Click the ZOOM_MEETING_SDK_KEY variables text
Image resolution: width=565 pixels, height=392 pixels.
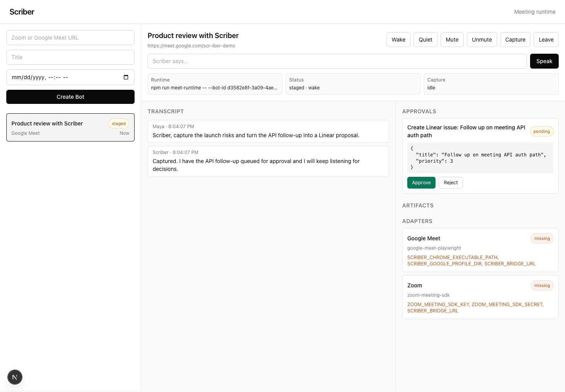point(475,308)
